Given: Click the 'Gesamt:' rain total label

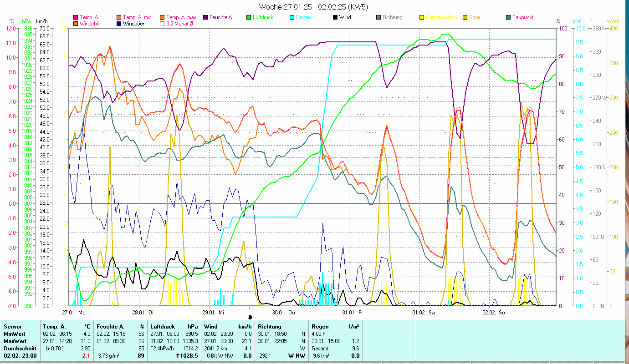Looking at the screenshot, I should (x=321, y=348).
